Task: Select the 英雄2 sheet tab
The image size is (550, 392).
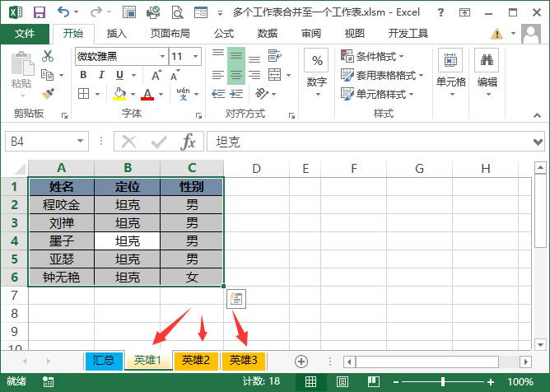Action: point(196,361)
